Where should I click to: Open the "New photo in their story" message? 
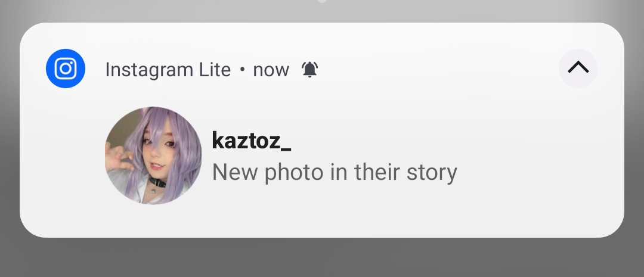coord(335,173)
